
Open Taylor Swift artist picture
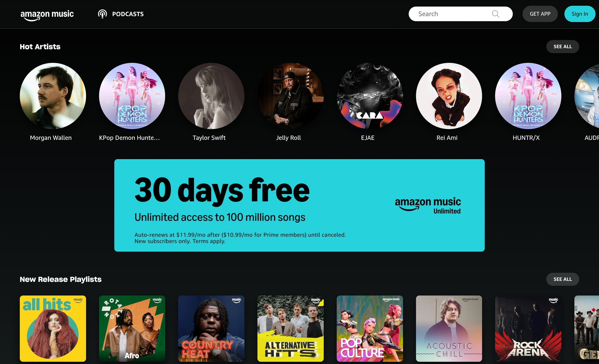click(211, 96)
